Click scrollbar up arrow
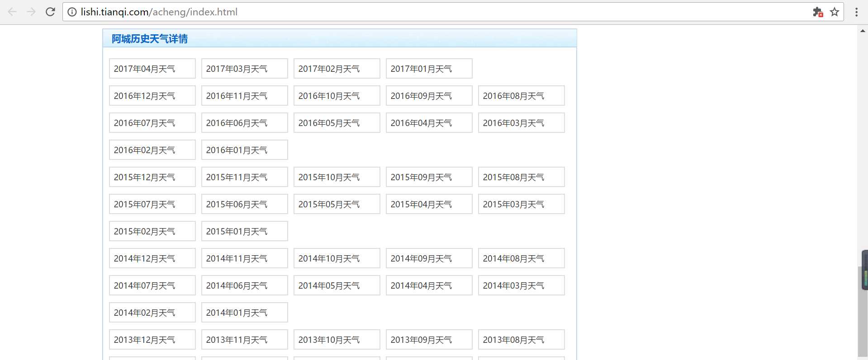This screenshot has height=360, width=868. click(863, 31)
